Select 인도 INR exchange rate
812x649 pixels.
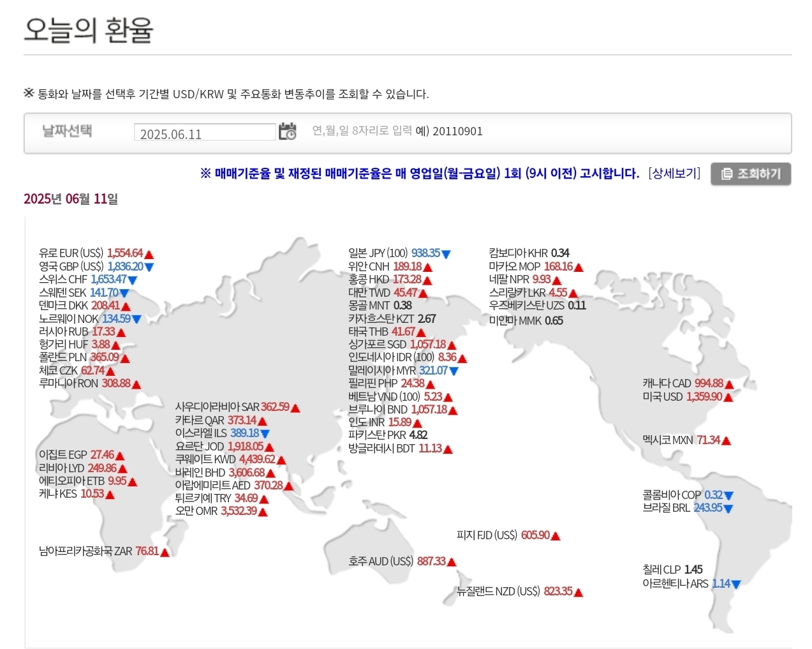coord(385,422)
